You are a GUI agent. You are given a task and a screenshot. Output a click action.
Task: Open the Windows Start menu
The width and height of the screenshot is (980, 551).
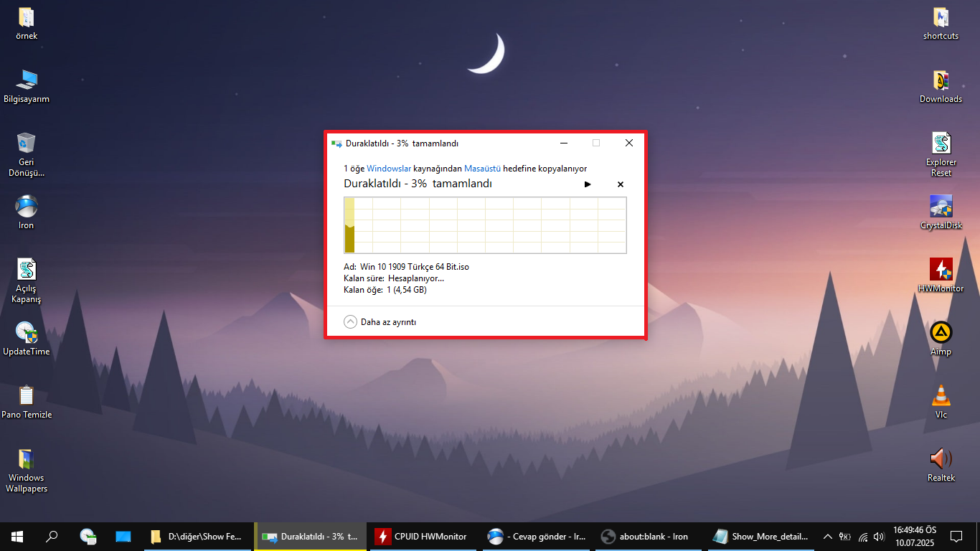point(17,536)
